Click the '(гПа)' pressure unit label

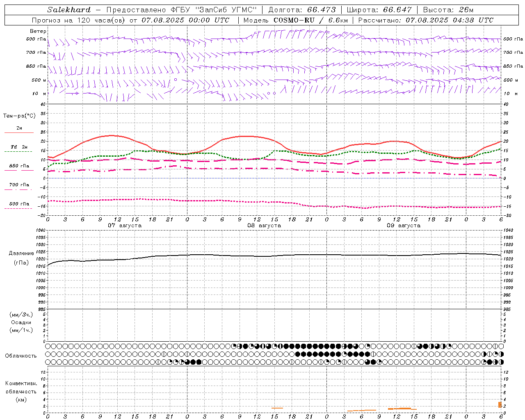[x=21, y=263]
